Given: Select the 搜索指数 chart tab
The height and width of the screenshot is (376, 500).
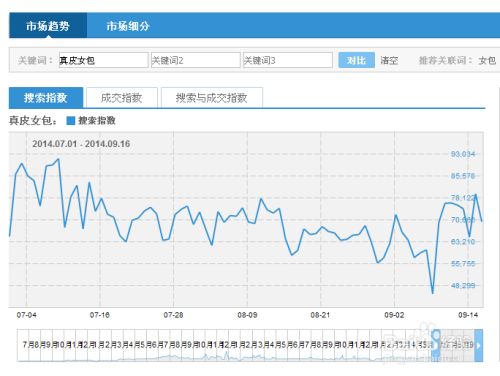Looking at the screenshot, I should pyautogui.click(x=46, y=98).
